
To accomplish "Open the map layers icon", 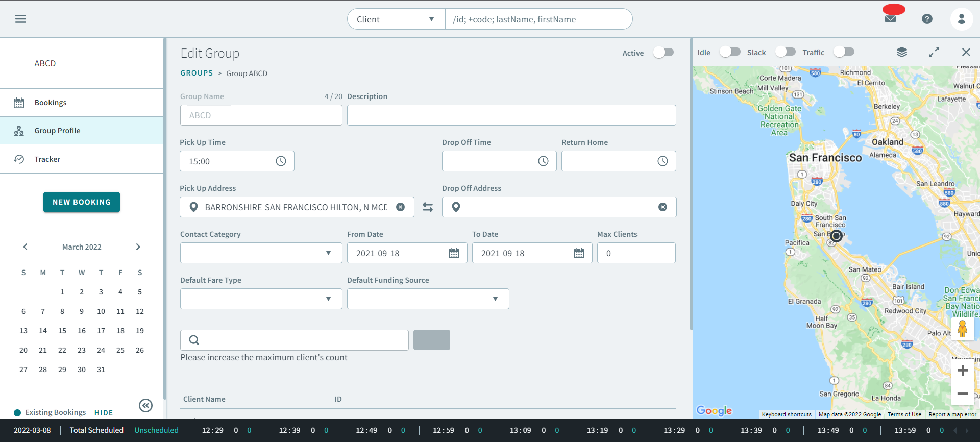I will tap(902, 52).
